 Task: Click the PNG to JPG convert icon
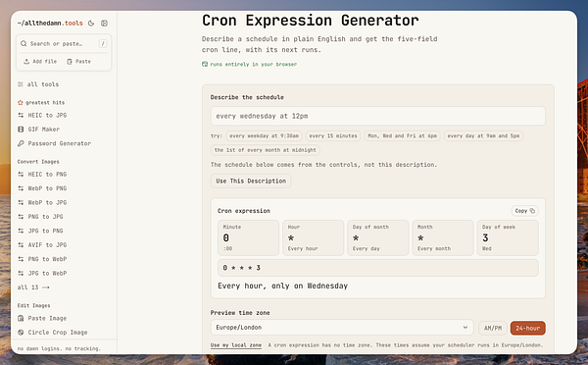coord(21,217)
